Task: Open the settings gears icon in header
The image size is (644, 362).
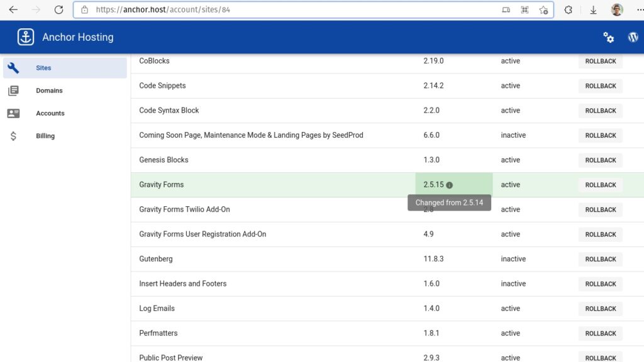Action: coord(608,37)
